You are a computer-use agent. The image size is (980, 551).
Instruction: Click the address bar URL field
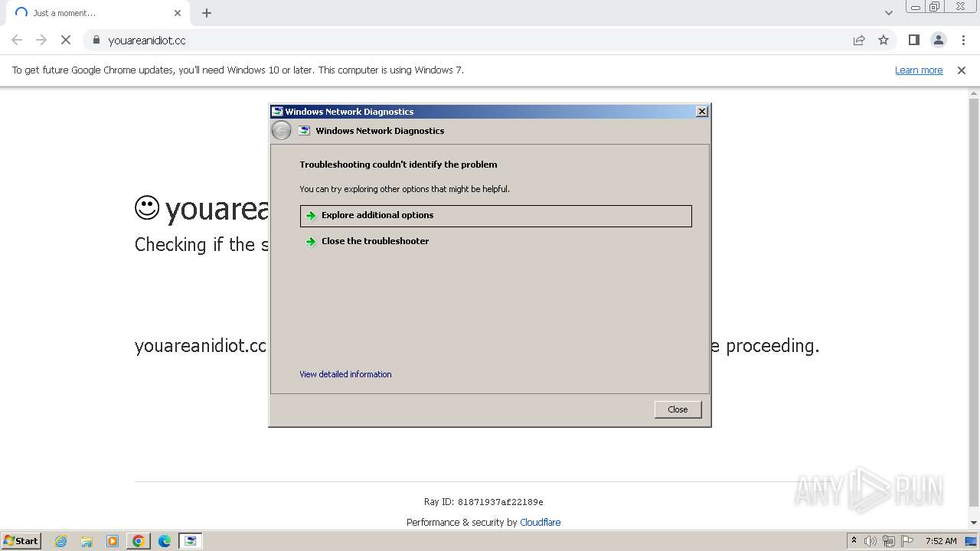[475, 40]
